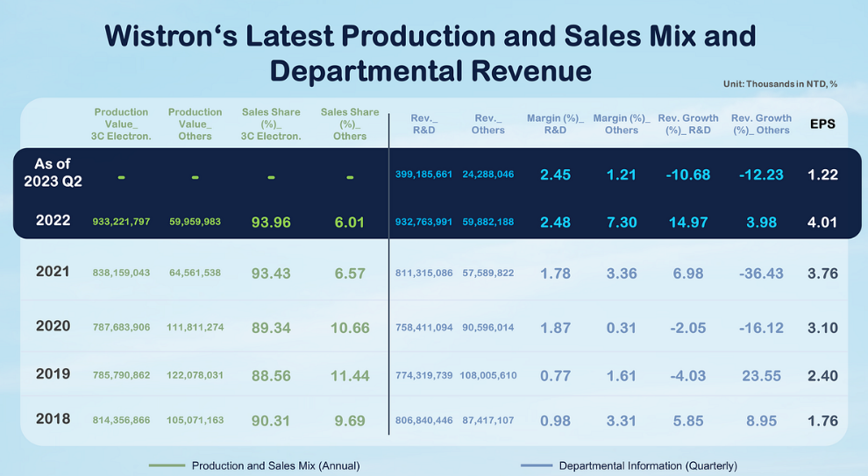
Task: Select the -36.43 revenue growth value in 2021
Action: pos(761,274)
